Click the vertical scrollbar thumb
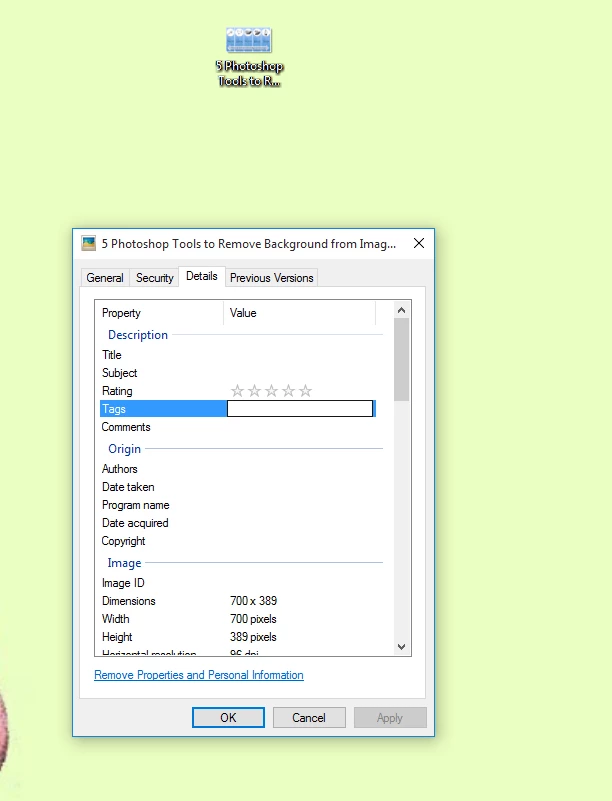This screenshot has width=612, height=801. click(x=402, y=360)
